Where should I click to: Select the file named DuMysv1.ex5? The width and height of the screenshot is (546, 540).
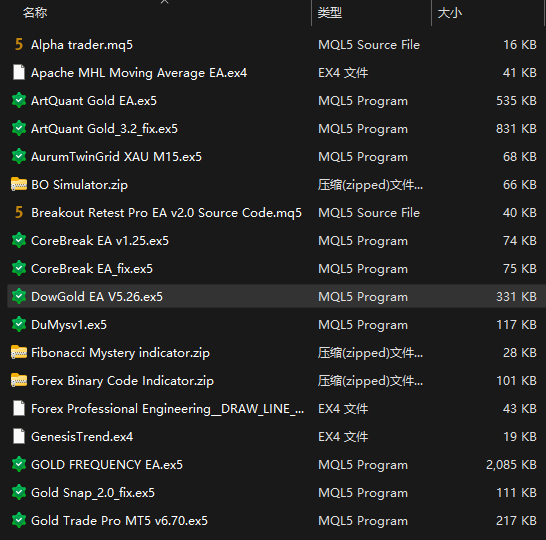[x=69, y=324]
